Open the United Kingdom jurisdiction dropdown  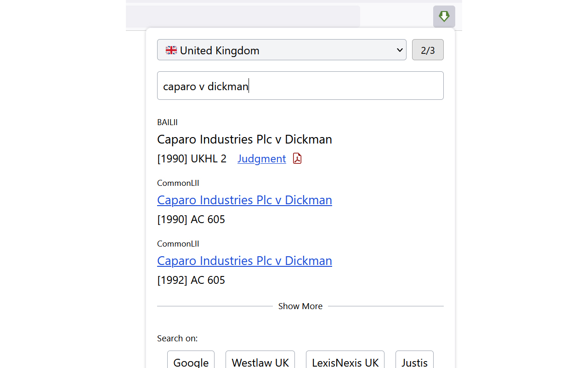point(282,50)
